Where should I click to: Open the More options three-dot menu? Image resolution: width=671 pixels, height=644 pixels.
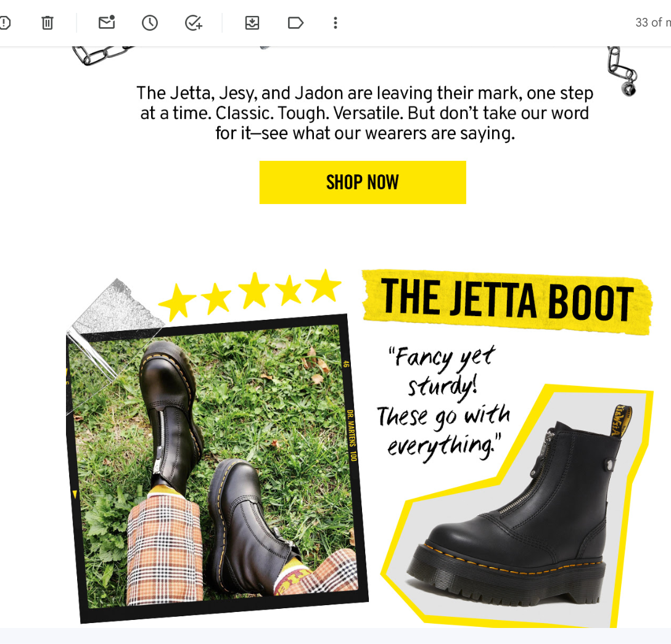(x=335, y=23)
